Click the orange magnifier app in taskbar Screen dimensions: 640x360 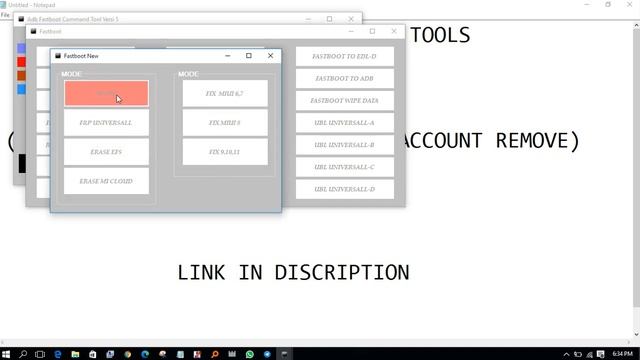pos(215,354)
